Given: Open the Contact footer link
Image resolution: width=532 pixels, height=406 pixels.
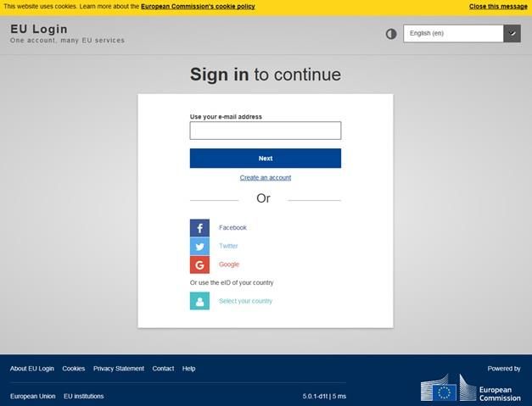Looking at the screenshot, I should (x=163, y=369).
